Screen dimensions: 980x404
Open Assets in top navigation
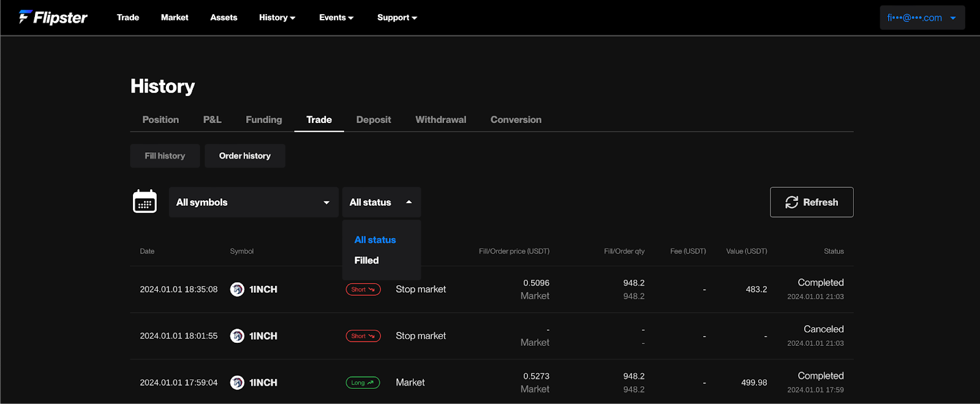coord(224,17)
